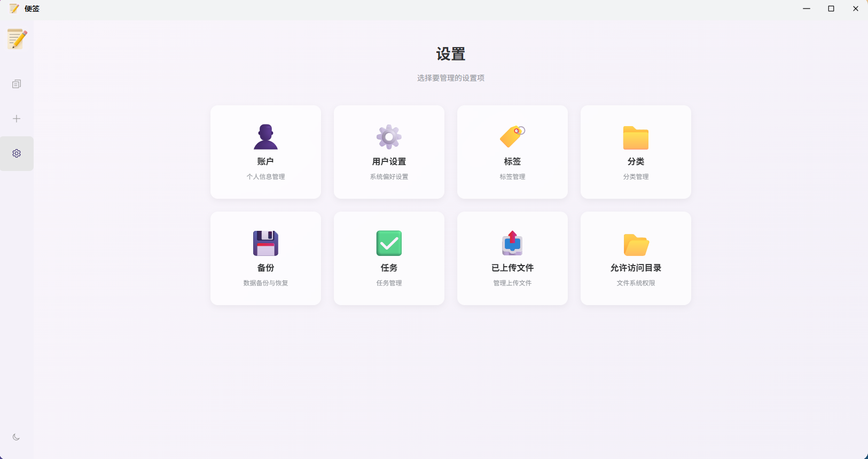Click the notepad logo in sidebar
868x459 pixels.
click(17, 39)
